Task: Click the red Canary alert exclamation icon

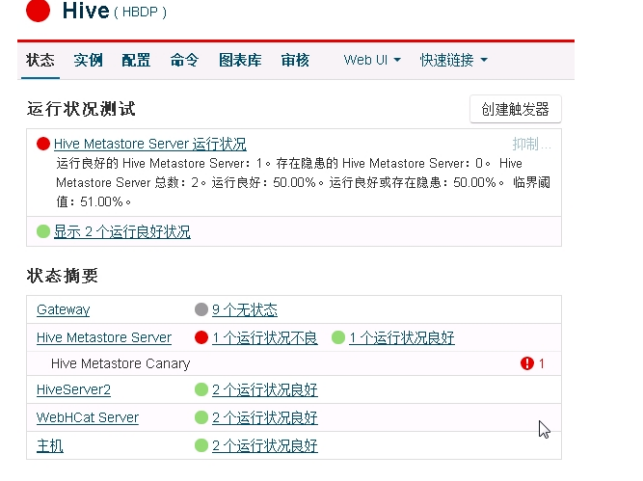Action: click(x=527, y=364)
